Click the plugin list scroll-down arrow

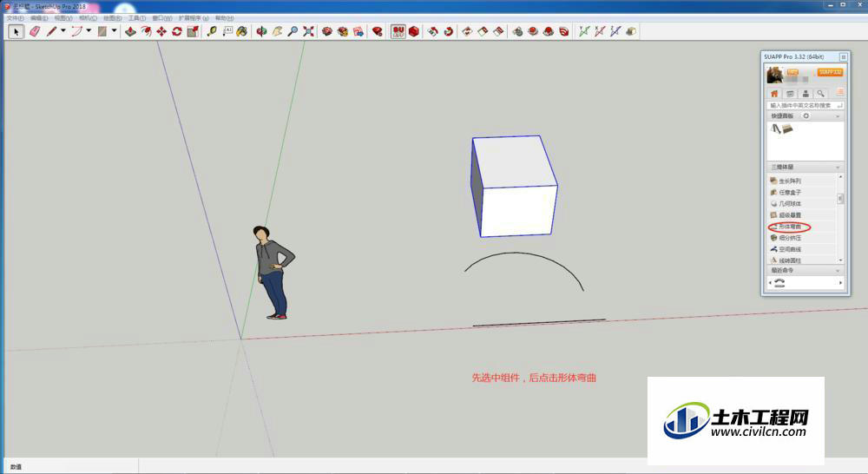point(840,260)
